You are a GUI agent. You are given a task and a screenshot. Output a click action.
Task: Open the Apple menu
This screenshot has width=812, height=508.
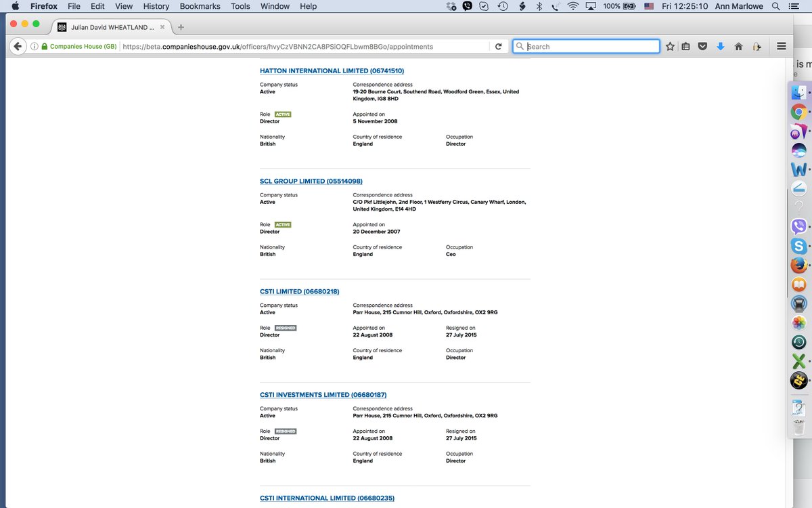pos(15,6)
